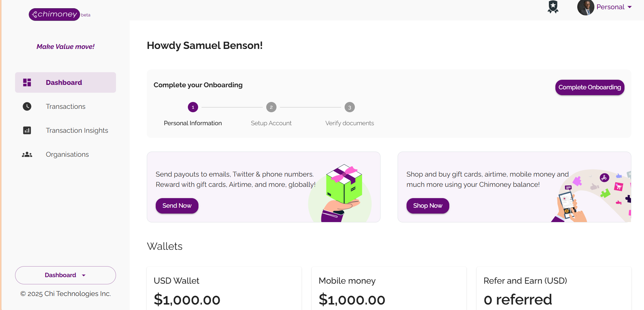Go to Transactions page
The width and height of the screenshot is (644, 310).
(x=66, y=106)
